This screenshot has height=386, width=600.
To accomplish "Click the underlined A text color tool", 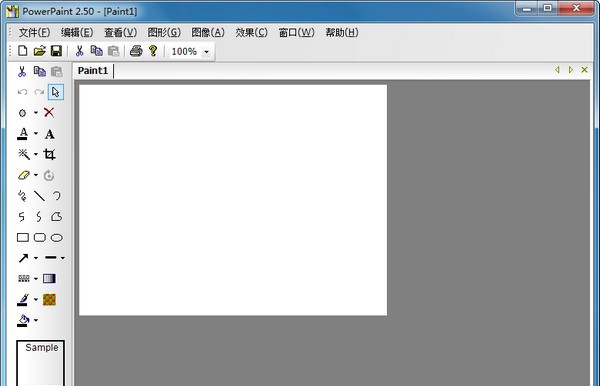I will tap(23, 134).
